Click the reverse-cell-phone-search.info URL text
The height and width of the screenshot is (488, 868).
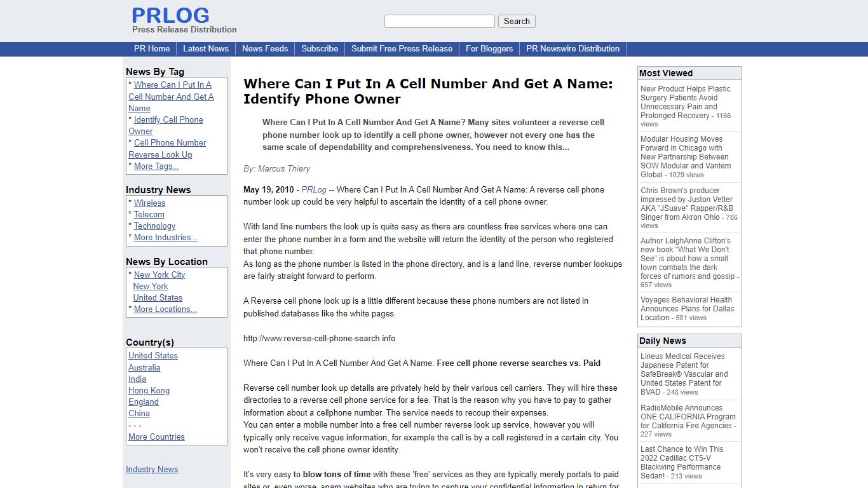[x=319, y=338]
